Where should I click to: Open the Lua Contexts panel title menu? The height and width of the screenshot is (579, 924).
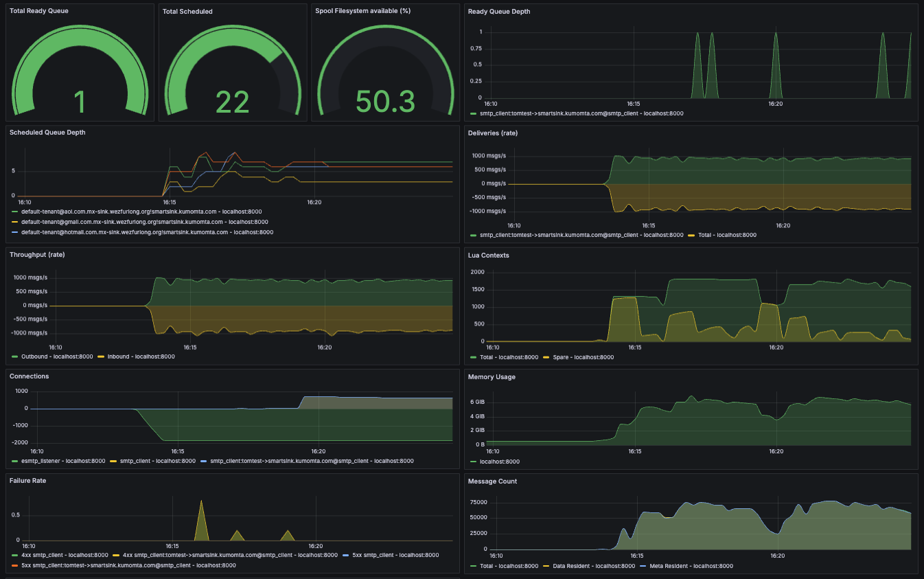pyautogui.click(x=489, y=256)
